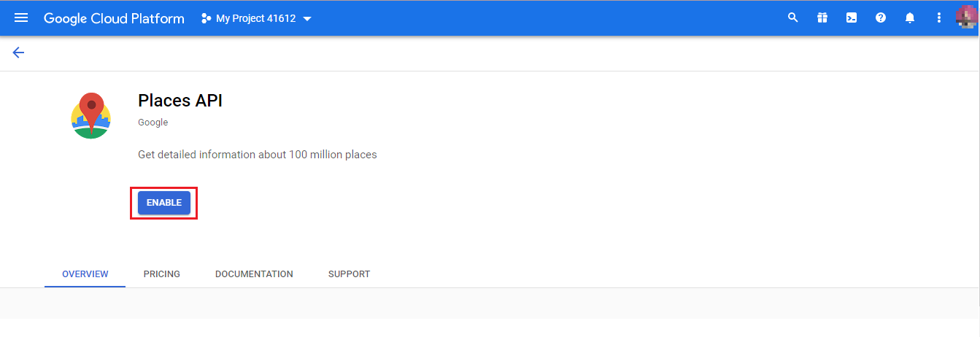The height and width of the screenshot is (337, 980).
Task: Open the three-dot settings menu
Action: tap(939, 18)
